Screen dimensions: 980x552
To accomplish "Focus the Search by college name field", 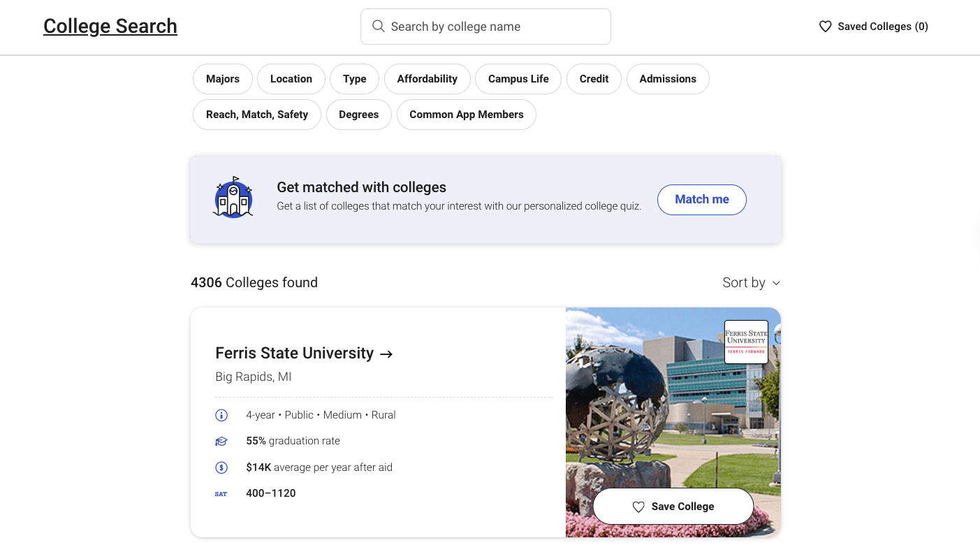I will 492,27.
